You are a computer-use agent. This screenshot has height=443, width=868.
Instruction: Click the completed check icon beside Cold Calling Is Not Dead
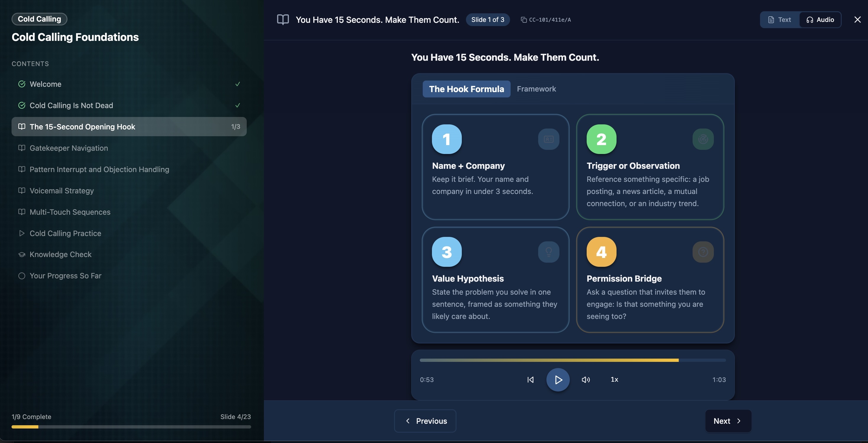point(22,105)
